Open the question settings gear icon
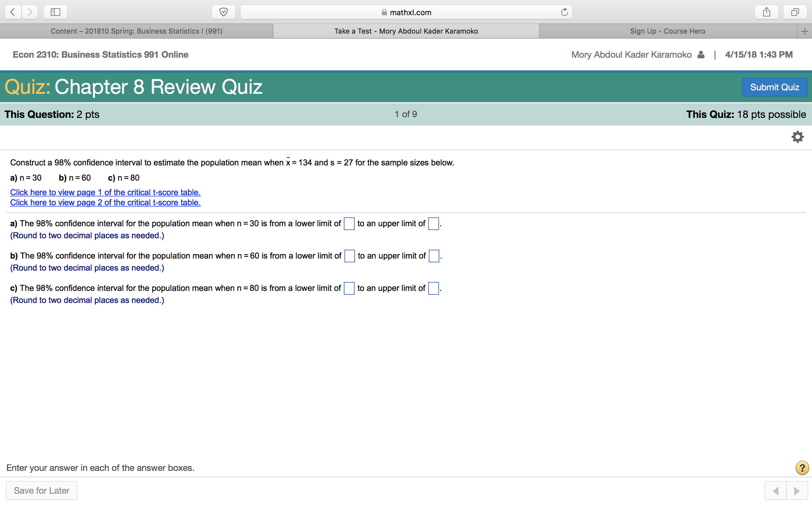Viewport: 812px width, 507px height. [798, 137]
